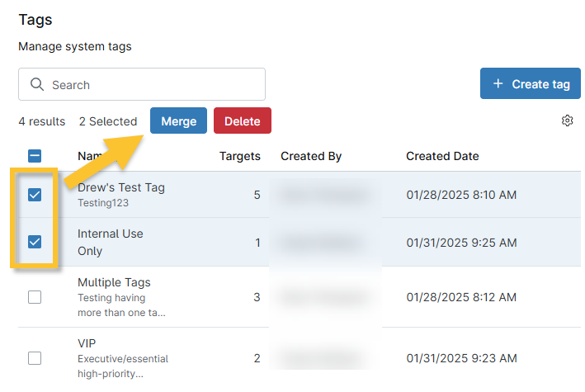The width and height of the screenshot is (585, 392).
Task: Open table settings gear icon
Action: (x=567, y=121)
